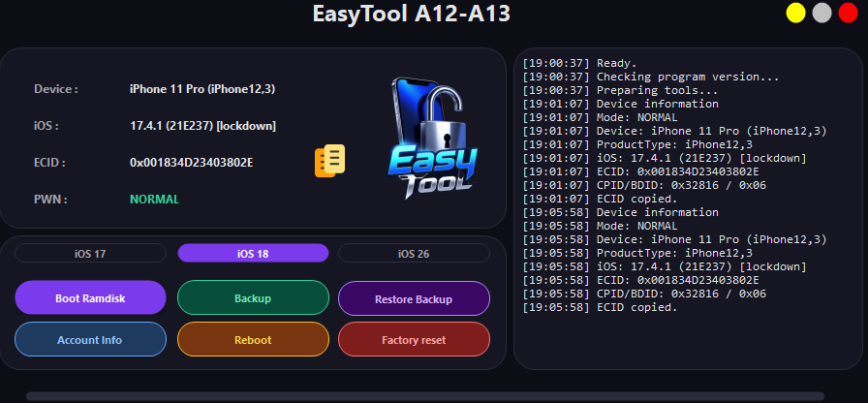Start the Boot Ramdisk action
868x403 pixels.
(x=90, y=297)
